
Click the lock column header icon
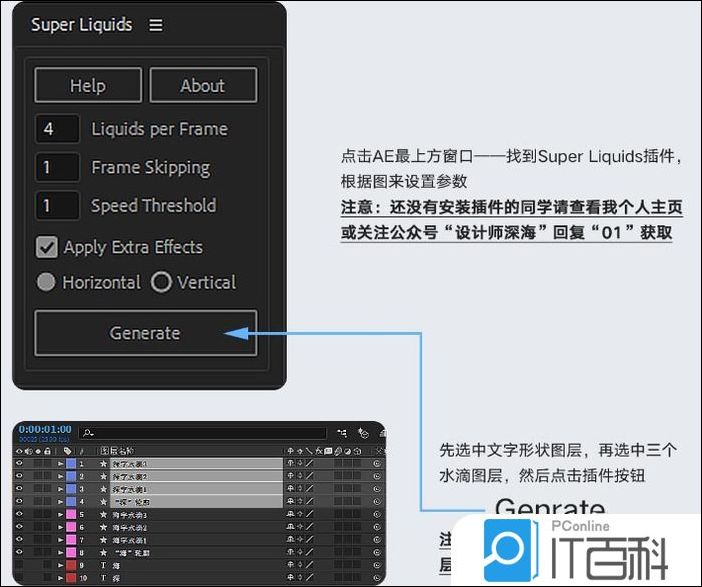point(47,451)
